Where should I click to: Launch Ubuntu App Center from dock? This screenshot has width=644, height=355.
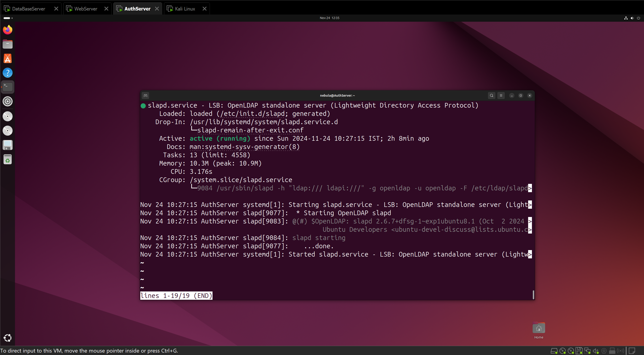pos(8,59)
